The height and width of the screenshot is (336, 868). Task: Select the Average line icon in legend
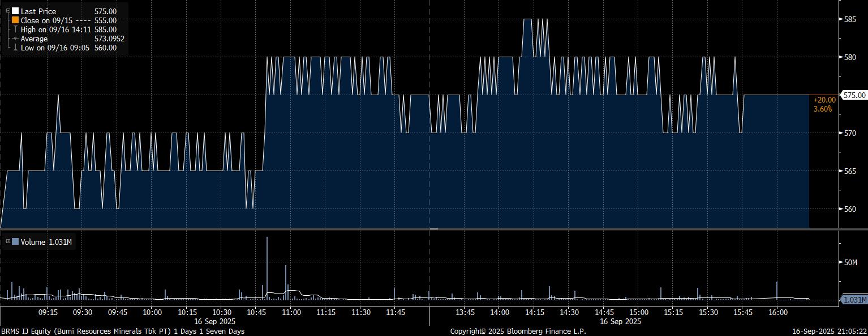tap(15, 39)
